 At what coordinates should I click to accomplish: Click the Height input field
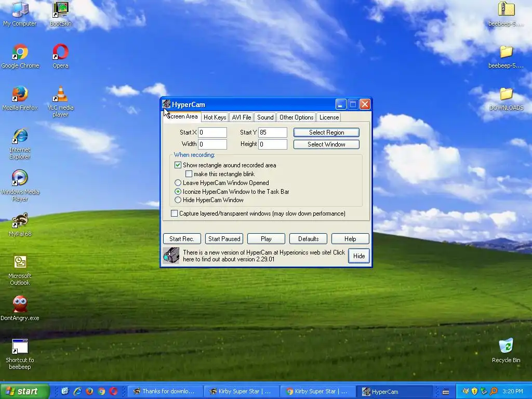point(273,144)
